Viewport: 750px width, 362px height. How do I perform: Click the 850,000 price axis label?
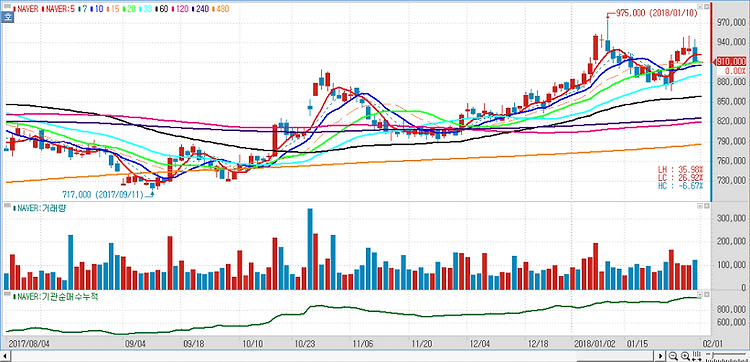[x=730, y=101]
